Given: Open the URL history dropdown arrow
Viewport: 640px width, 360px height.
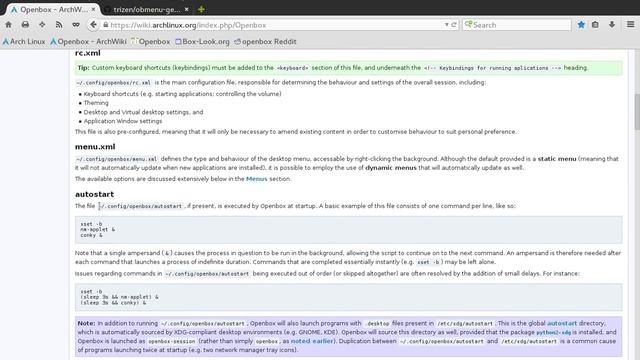Looking at the screenshot, I should (x=447, y=25).
